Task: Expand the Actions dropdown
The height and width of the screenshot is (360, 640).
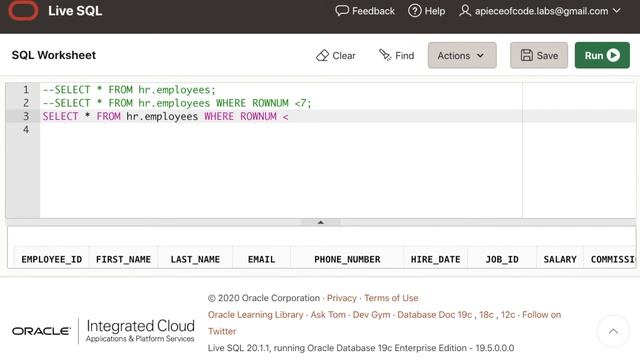Action: (462, 55)
